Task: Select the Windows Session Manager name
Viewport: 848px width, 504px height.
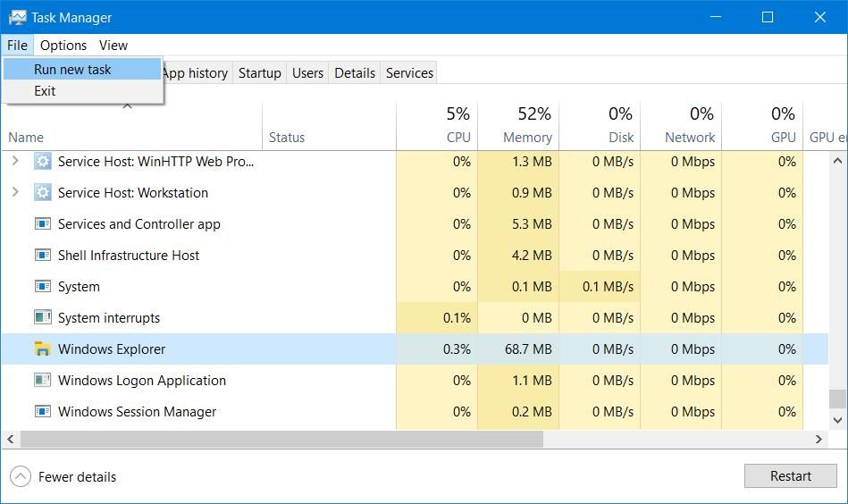Action: tap(137, 412)
